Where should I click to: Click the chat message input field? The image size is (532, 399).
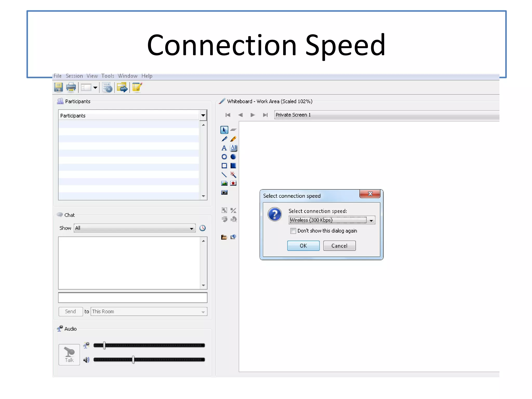[133, 298]
